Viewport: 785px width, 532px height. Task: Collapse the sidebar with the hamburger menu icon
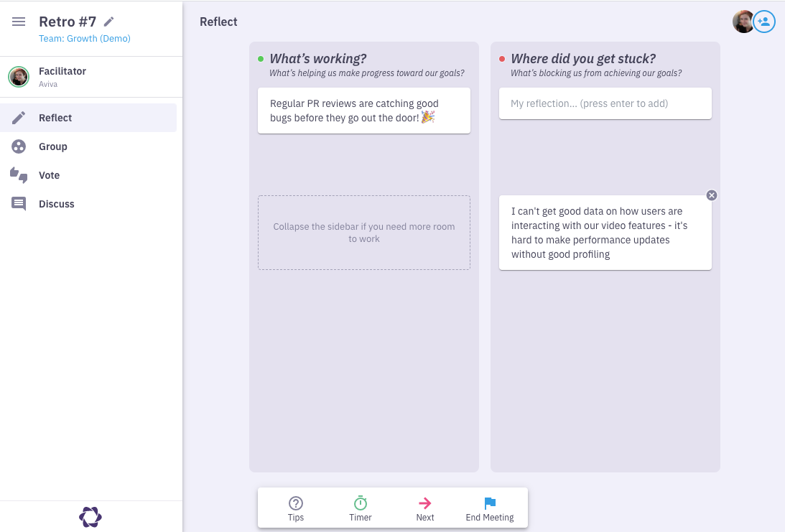pos(19,22)
